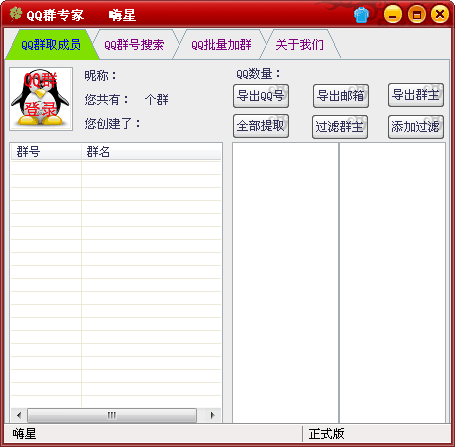Viewport: 455px width, 447px height.
Task: Go to the 关于我们 tab
Action: coord(299,45)
